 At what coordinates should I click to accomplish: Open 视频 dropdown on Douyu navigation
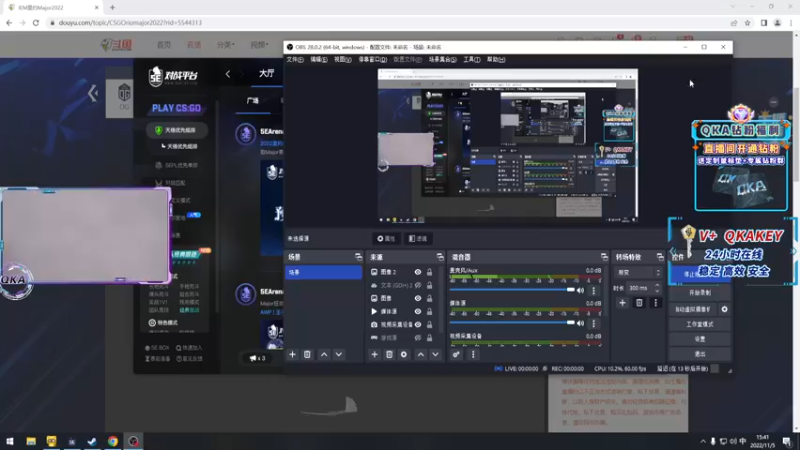tap(259, 45)
